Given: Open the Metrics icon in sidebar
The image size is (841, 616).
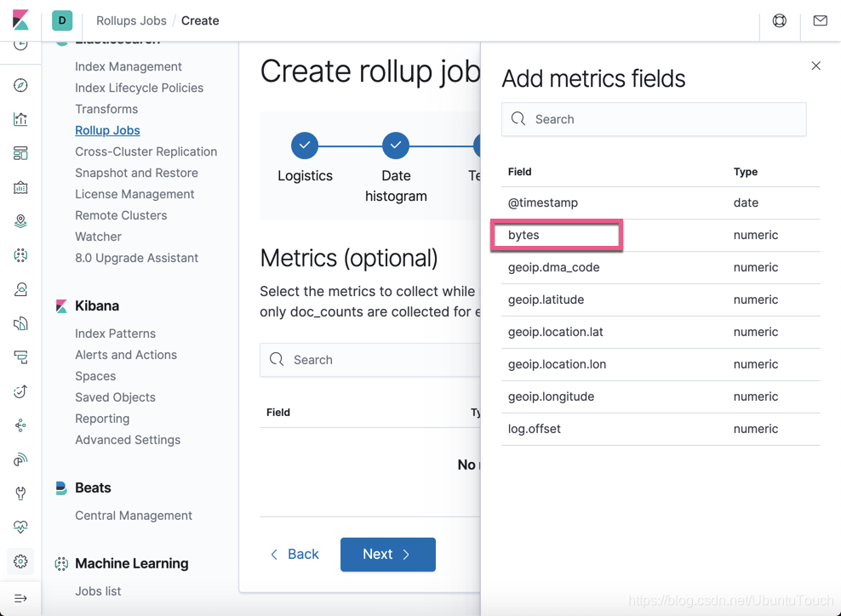Looking at the screenshot, I should tap(20, 289).
